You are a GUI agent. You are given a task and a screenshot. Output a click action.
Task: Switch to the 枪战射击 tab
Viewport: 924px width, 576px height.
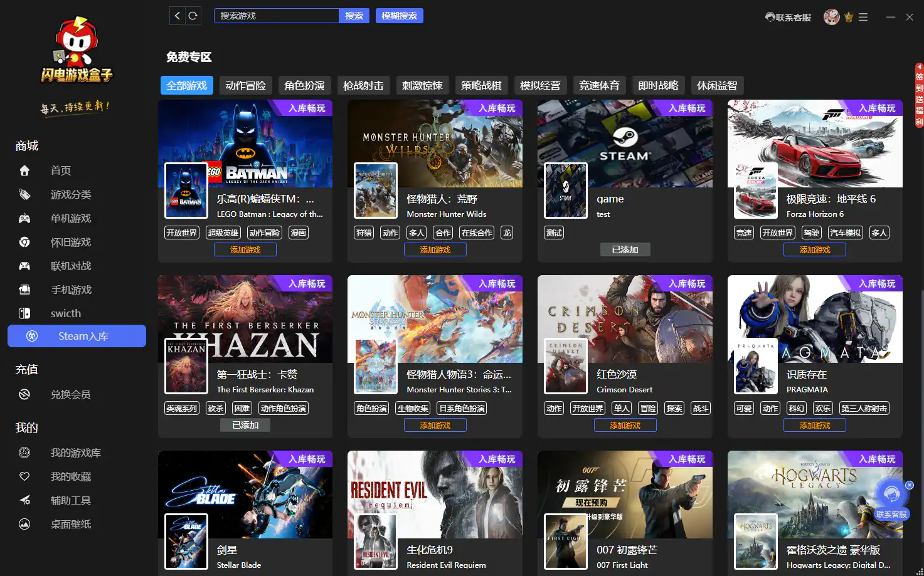coord(363,85)
